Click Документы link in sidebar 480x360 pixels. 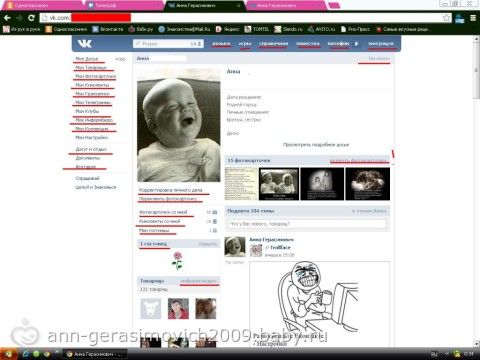click(88, 158)
